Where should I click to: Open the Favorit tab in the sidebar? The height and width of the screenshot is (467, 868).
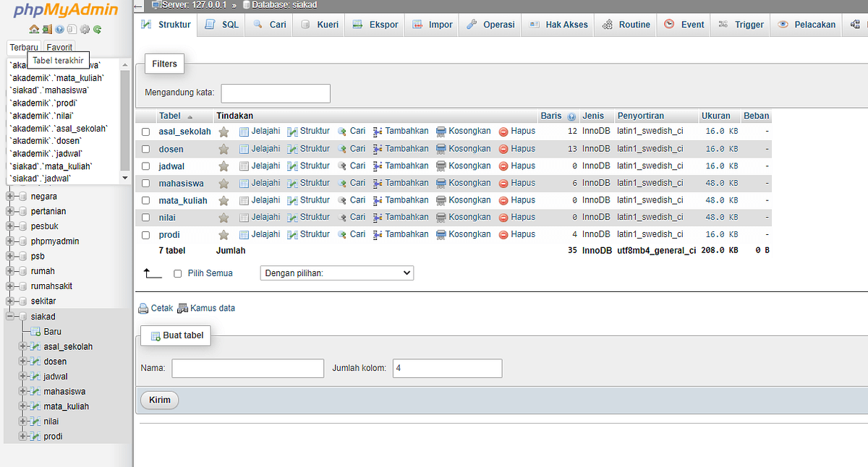(x=59, y=47)
